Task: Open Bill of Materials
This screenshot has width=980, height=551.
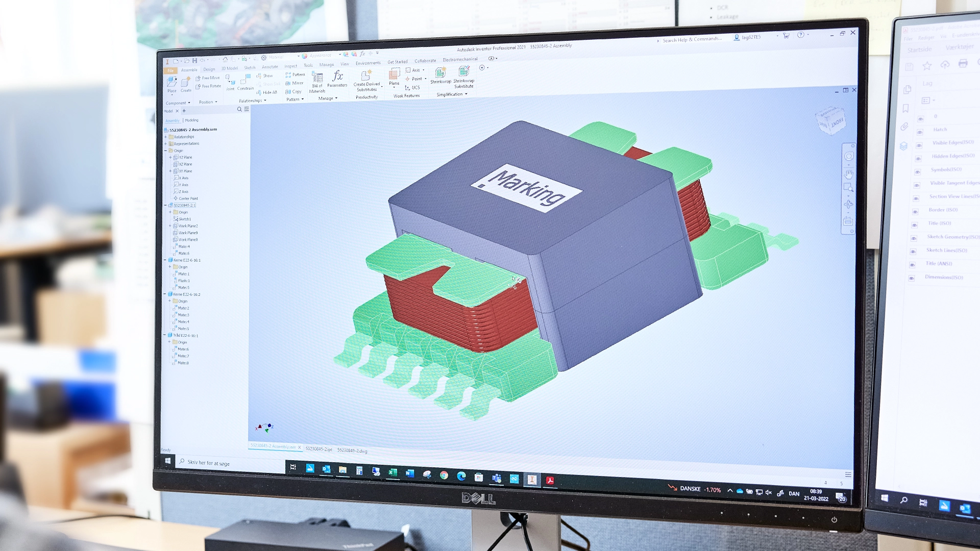Action: tap(317, 83)
